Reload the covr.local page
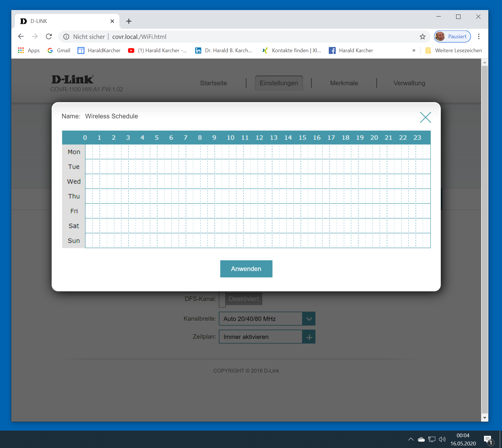The image size is (502, 448). coord(49,37)
